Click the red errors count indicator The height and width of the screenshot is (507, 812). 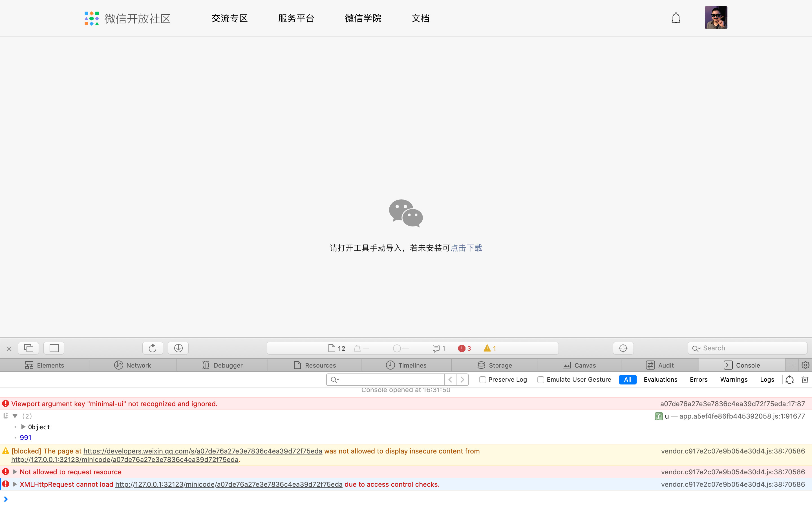click(x=465, y=348)
